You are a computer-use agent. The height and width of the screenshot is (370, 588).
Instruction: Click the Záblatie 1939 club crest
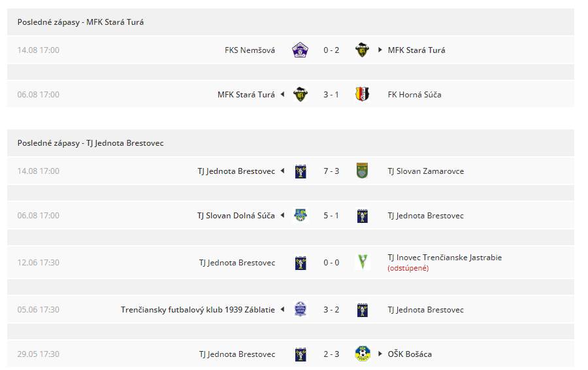pos(301,310)
